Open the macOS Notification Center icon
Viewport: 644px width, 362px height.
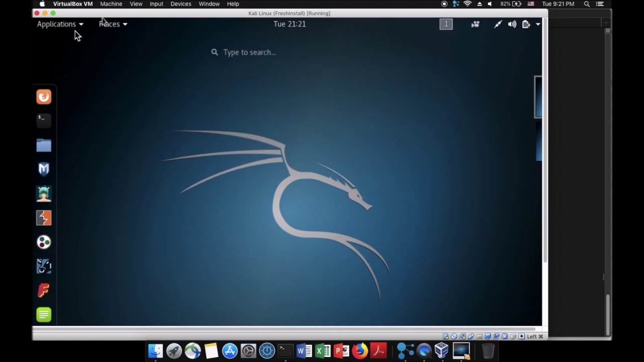[600, 4]
